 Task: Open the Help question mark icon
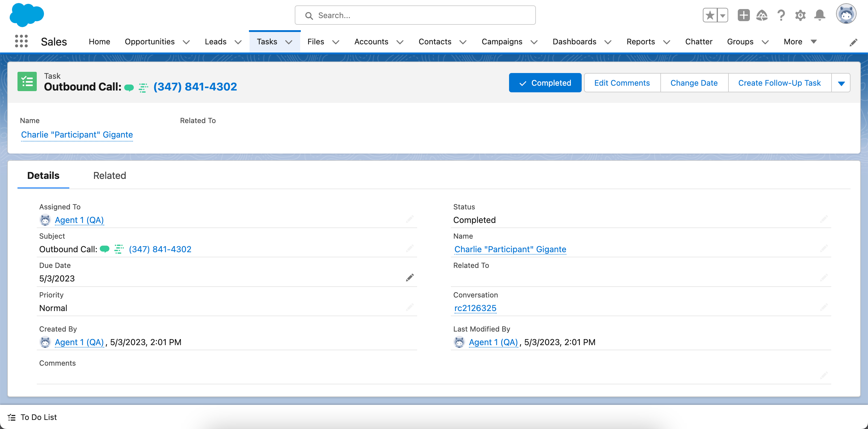coord(781,15)
